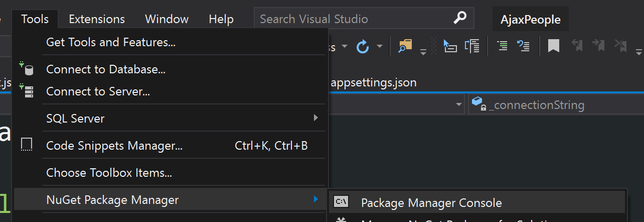Click the Find in Files folder icon
Screen dimensions: 644x222
click(405, 46)
